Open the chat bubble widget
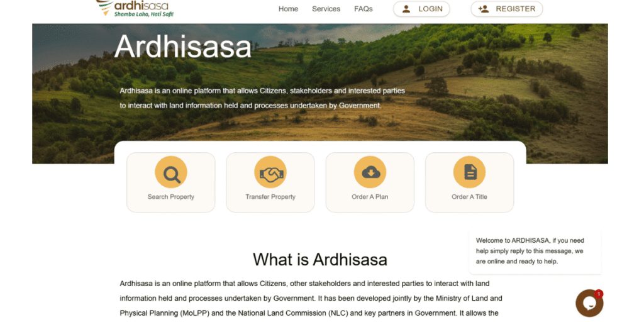 coord(589,303)
